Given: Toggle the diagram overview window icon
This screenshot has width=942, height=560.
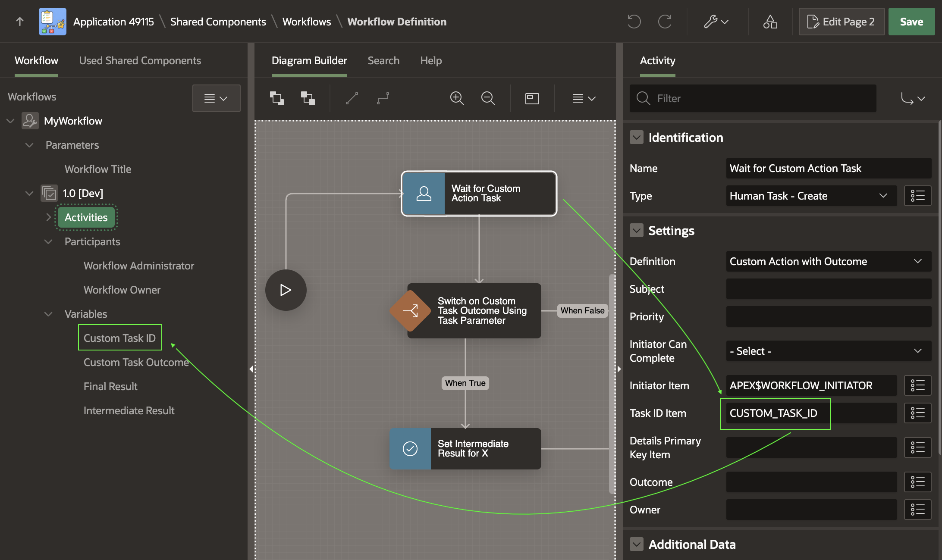Looking at the screenshot, I should 532,98.
